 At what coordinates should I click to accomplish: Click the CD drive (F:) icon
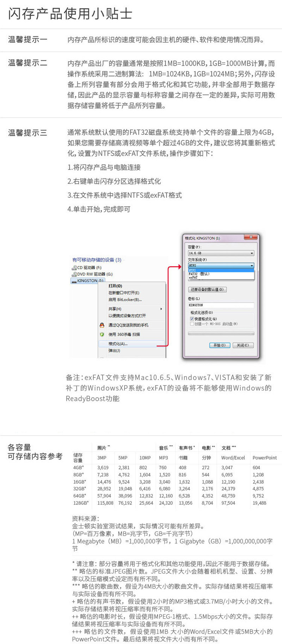tap(74, 268)
